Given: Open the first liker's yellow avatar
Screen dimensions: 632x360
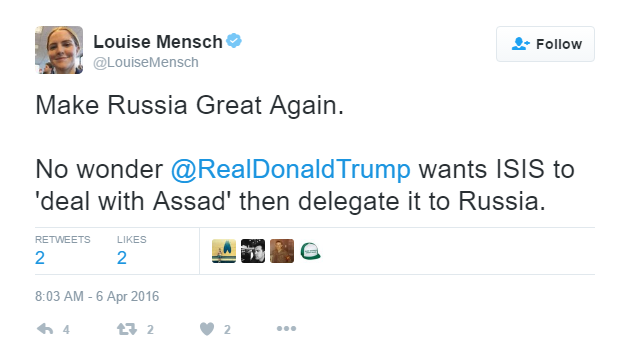Looking at the screenshot, I should click(x=224, y=251).
